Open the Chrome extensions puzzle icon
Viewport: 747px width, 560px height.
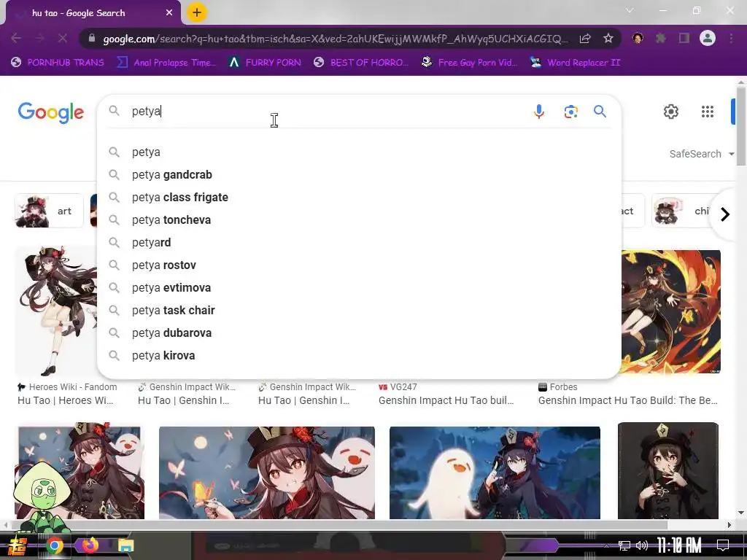point(660,38)
